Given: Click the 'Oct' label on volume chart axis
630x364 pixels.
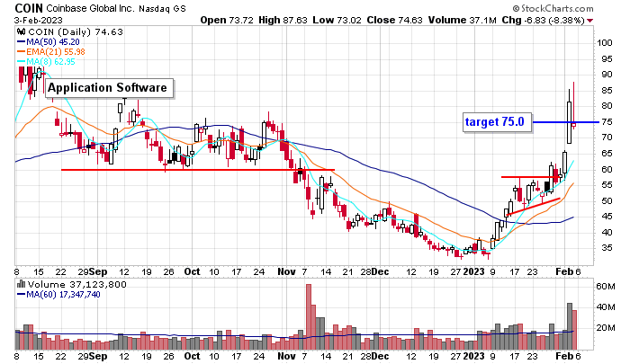Looking at the screenshot, I should click(x=192, y=356).
